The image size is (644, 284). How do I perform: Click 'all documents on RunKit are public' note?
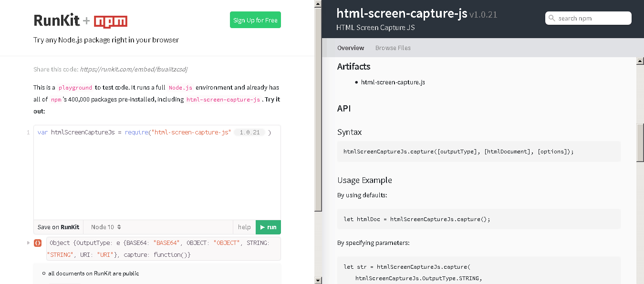(x=93, y=274)
